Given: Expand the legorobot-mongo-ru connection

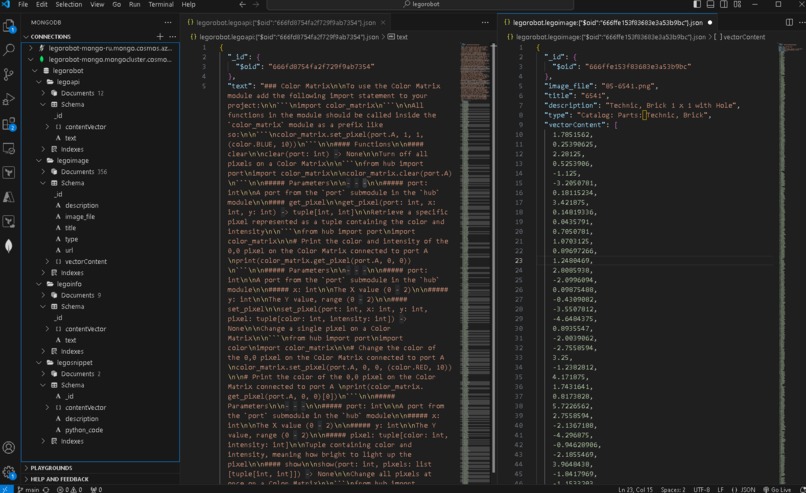Looking at the screenshot, I should click(x=31, y=48).
